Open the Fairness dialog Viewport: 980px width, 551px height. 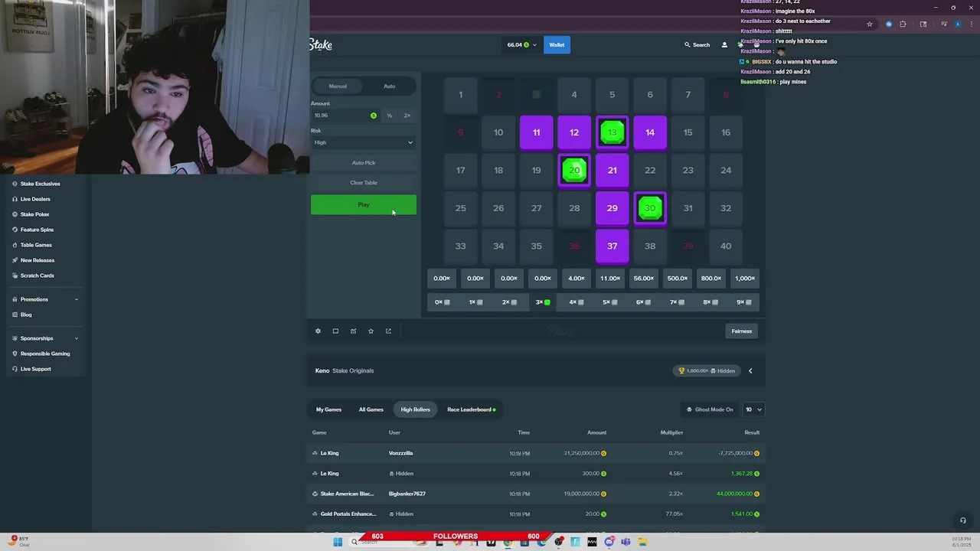click(x=741, y=331)
